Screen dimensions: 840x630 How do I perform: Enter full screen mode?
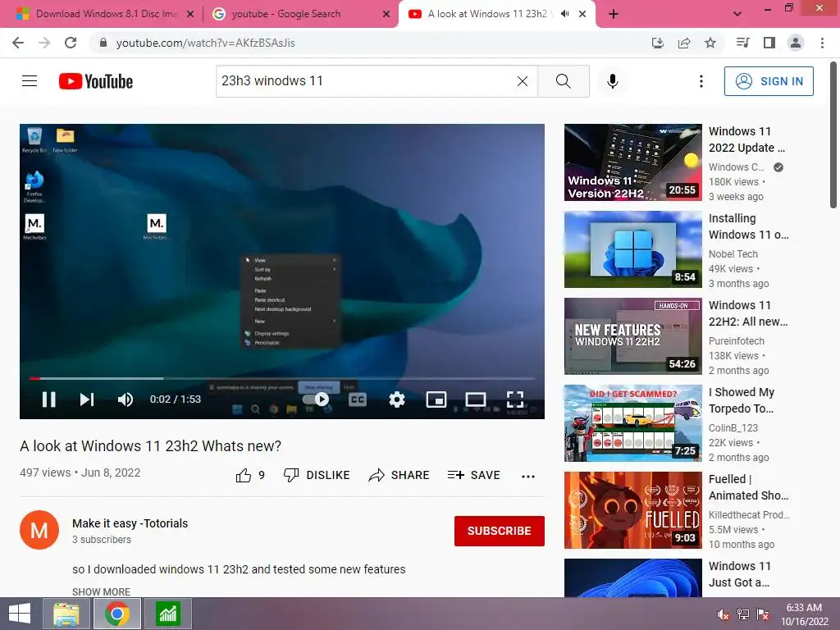pos(515,399)
